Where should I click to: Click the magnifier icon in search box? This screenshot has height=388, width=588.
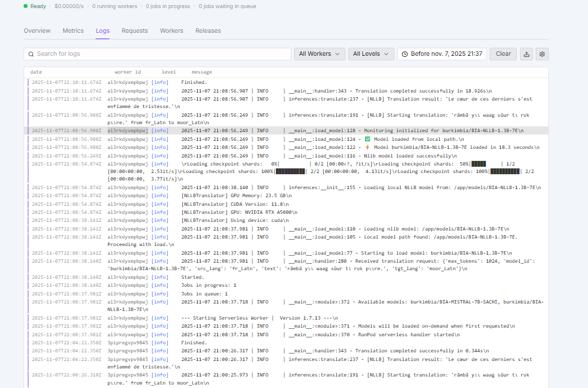tap(30, 54)
